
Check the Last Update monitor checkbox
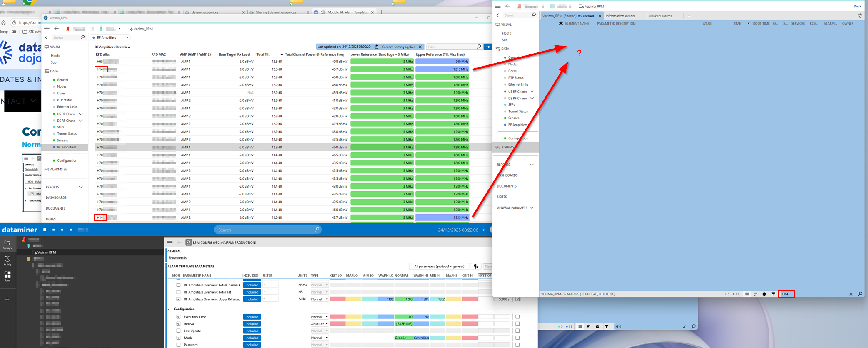[x=179, y=331]
